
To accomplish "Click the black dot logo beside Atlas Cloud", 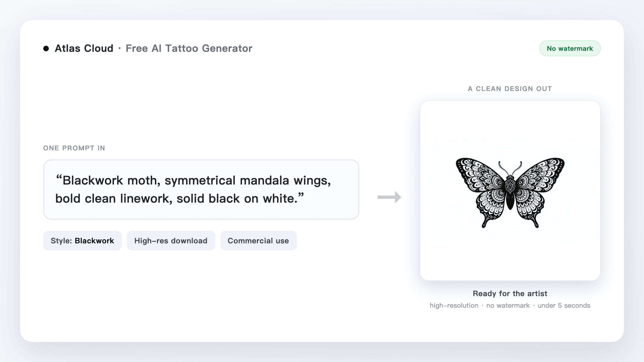I will 46,49.
